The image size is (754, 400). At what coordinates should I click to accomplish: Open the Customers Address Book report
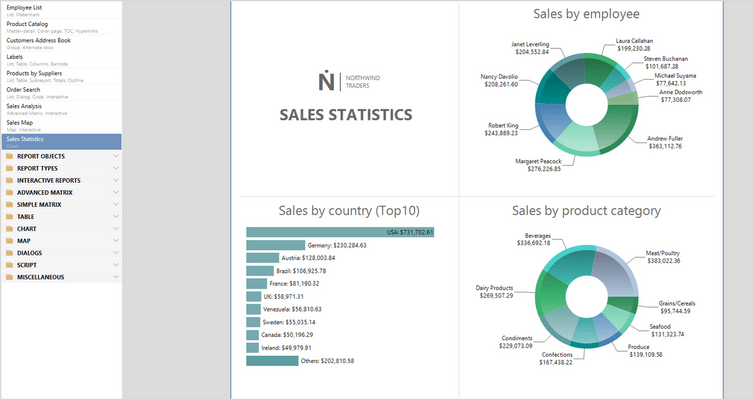[x=38, y=40]
